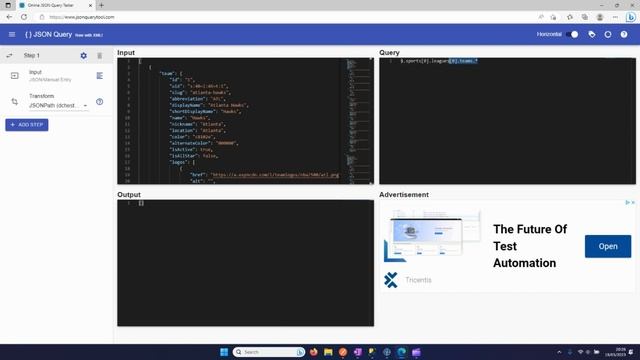Click the tag icon in header
This screenshot has width=640, height=360.
(592, 35)
